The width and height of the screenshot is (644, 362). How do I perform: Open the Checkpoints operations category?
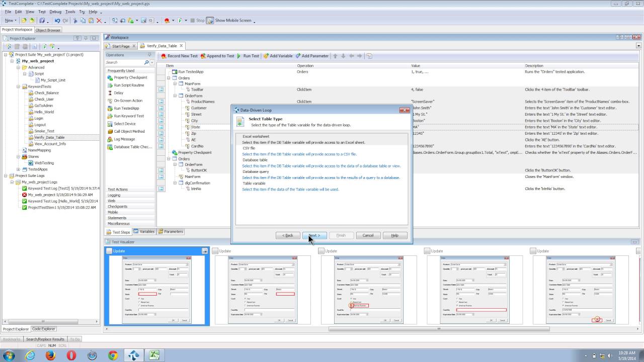[x=130, y=207]
